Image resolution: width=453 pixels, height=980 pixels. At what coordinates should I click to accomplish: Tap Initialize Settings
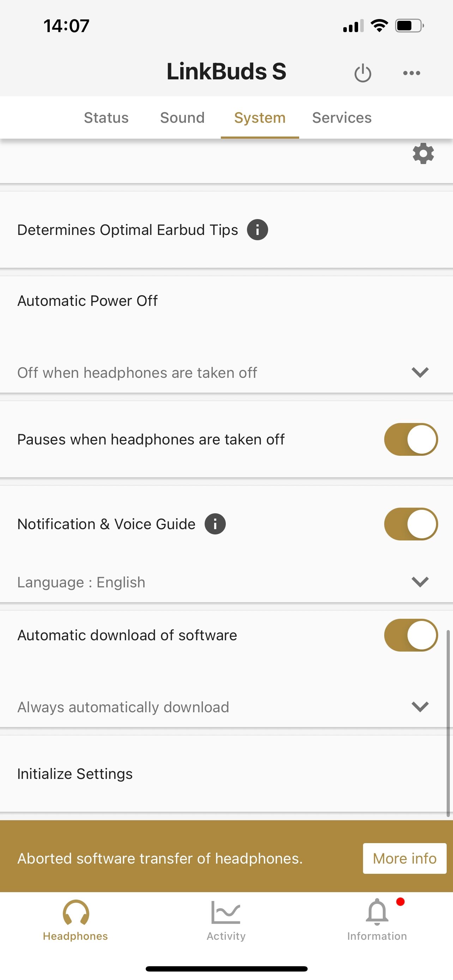click(75, 774)
